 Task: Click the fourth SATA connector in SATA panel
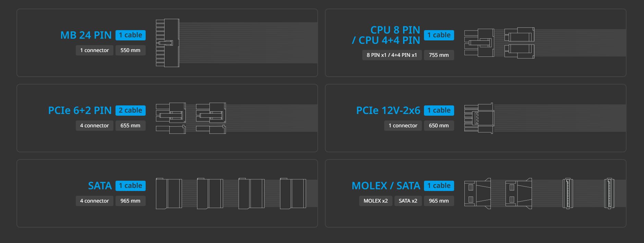(293, 193)
